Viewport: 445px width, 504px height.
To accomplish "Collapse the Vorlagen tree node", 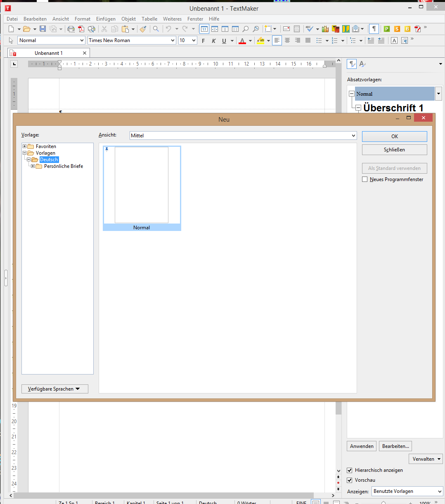I will pos(25,153).
